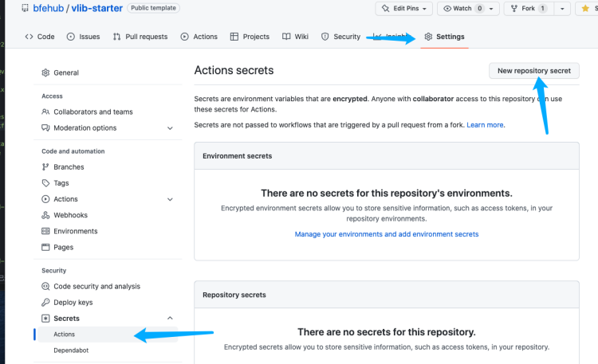Open the vlib-starter repository link

click(x=96, y=8)
